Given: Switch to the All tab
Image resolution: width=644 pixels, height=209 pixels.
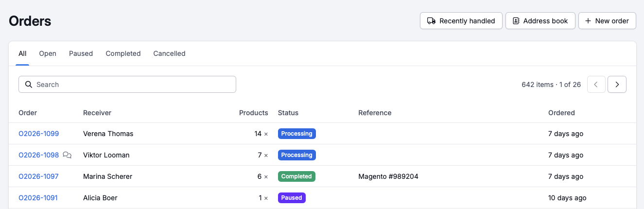Looking at the screenshot, I should click(22, 53).
